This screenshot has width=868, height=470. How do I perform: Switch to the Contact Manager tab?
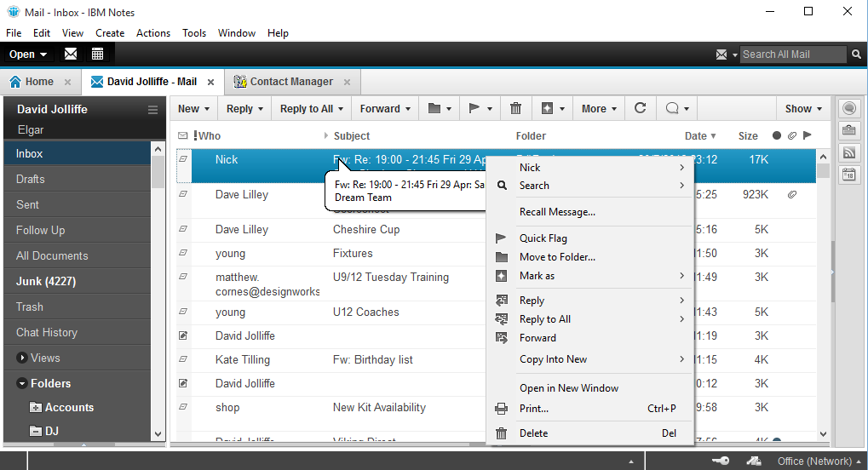pyautogui.click(x=290, y=82)
